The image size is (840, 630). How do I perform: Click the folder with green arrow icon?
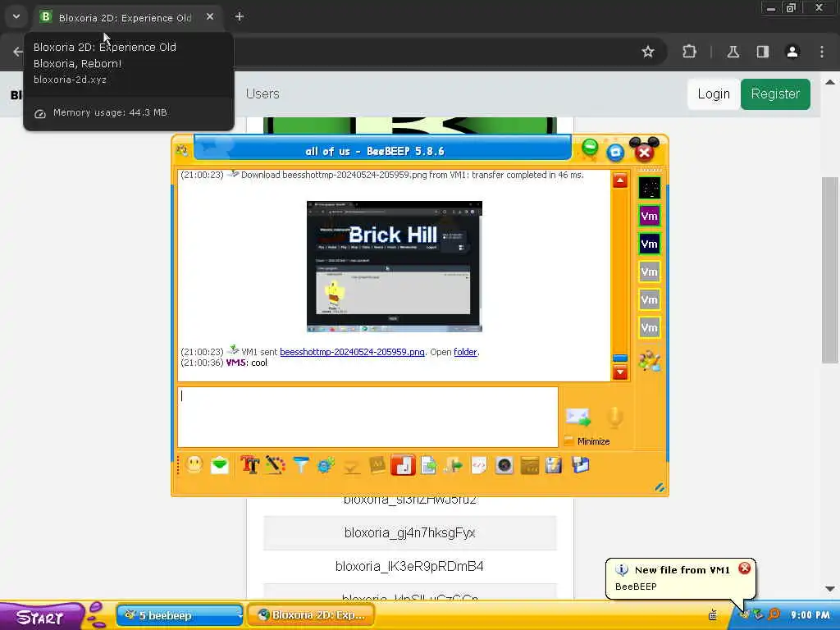453,464
